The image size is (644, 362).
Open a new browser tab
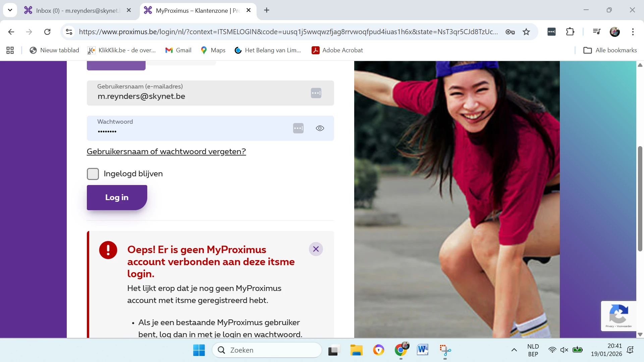(267, 10)
